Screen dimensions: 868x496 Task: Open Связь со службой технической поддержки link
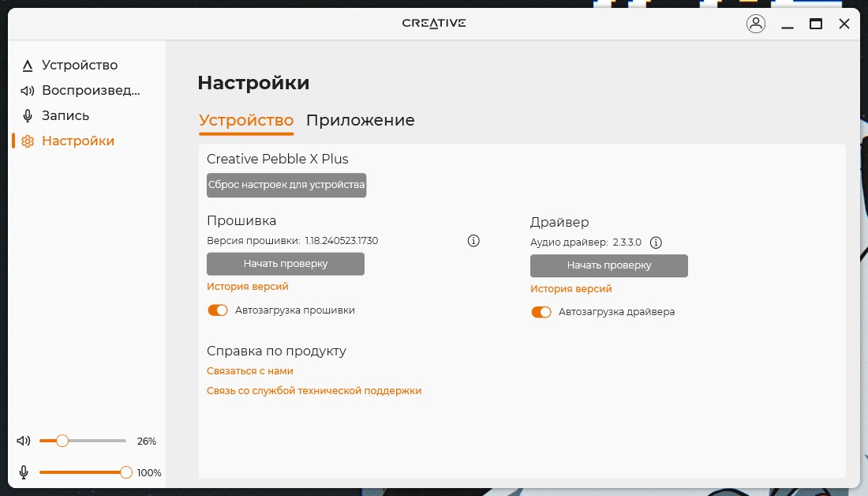click(x=314, y=391)
